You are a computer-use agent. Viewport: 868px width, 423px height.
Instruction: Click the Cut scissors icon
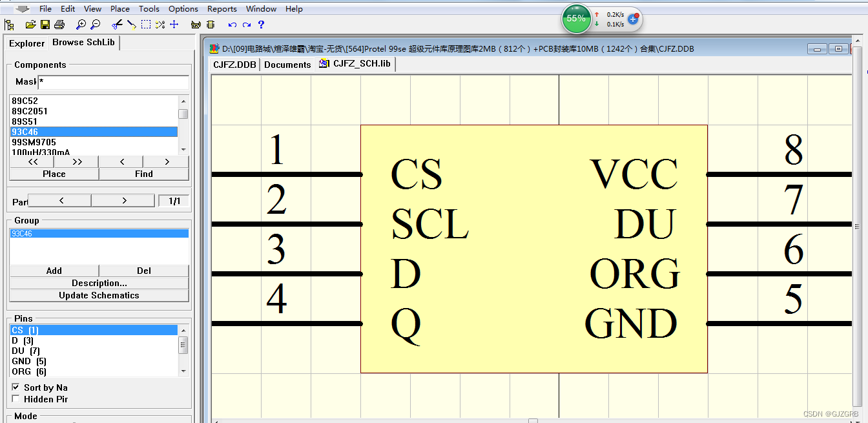tap(117, 25)
